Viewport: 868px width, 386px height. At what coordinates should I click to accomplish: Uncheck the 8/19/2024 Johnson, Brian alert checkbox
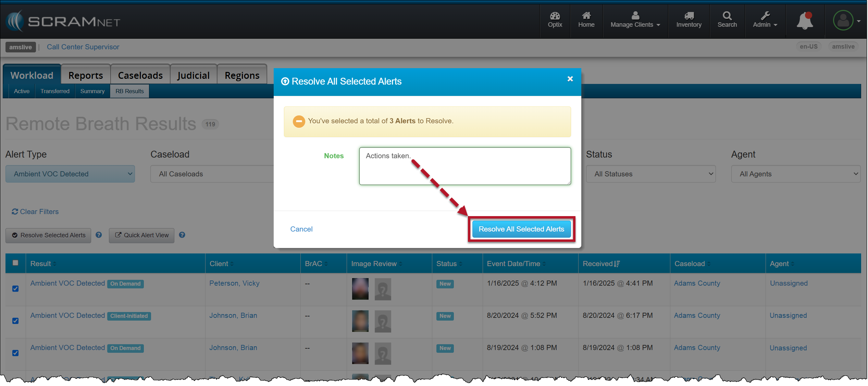(15, 353)
